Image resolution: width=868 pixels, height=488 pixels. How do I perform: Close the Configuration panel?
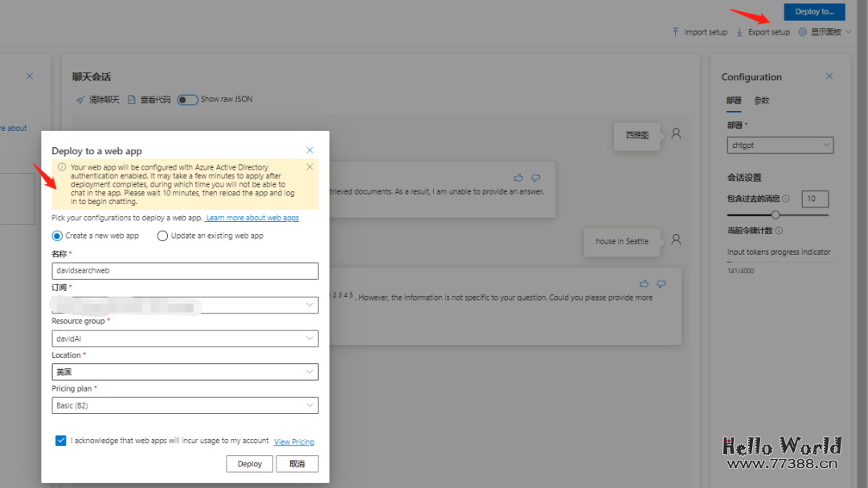(x=829, y=76)
